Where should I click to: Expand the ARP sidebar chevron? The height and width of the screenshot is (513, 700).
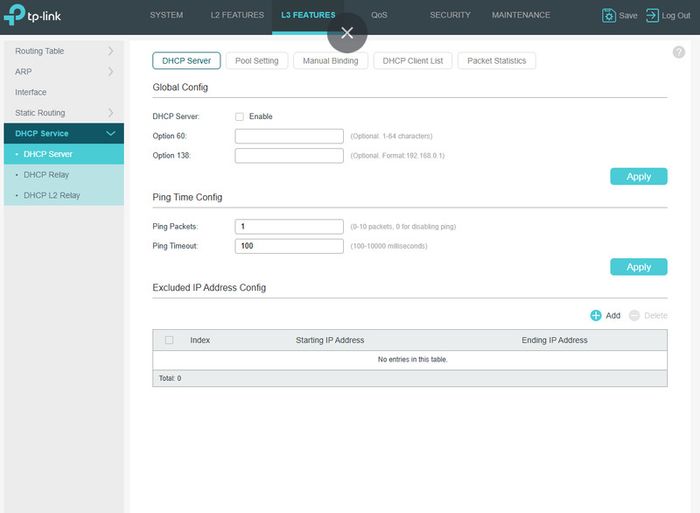click(x=110, y=71)
